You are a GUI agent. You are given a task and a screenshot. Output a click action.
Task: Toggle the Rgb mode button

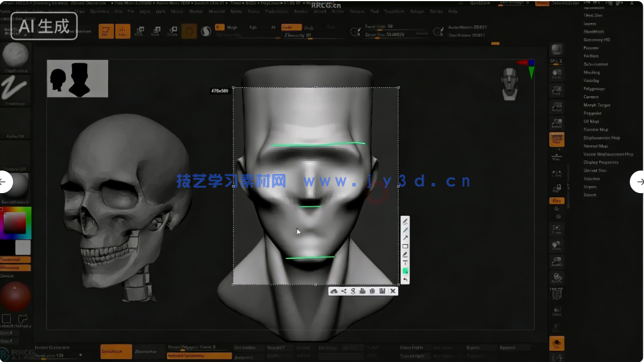tap(253, 27)
